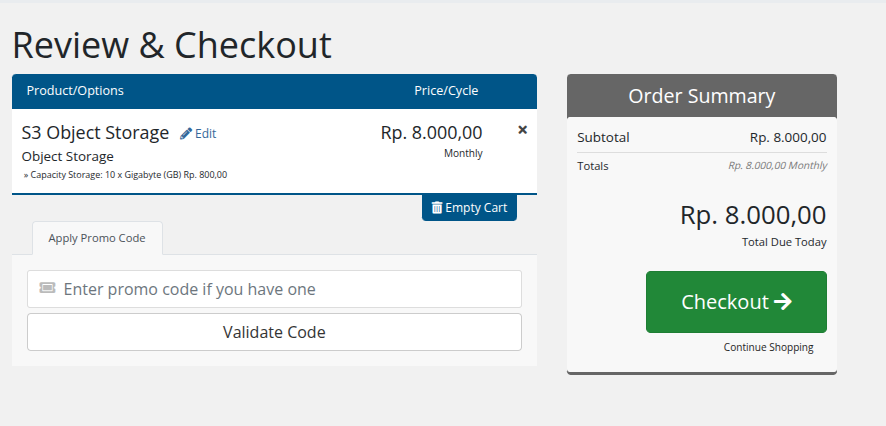Click the Checkout label text
Image resolution: width=886 pixels, height=426 pixels.
tap(725, 302)
